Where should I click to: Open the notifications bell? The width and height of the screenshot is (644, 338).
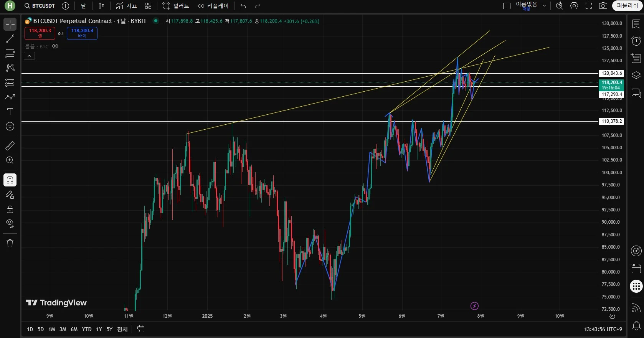point(636,326)
